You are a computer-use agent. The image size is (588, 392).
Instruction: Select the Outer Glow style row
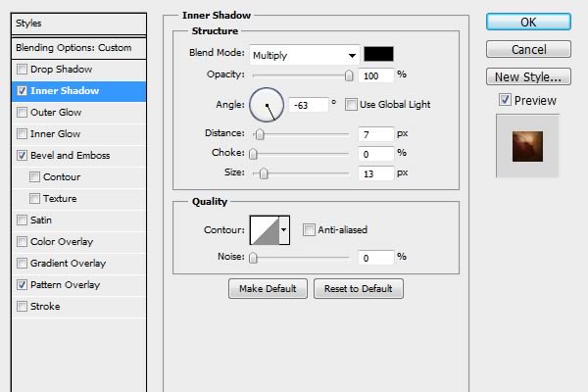pos(78,113)
